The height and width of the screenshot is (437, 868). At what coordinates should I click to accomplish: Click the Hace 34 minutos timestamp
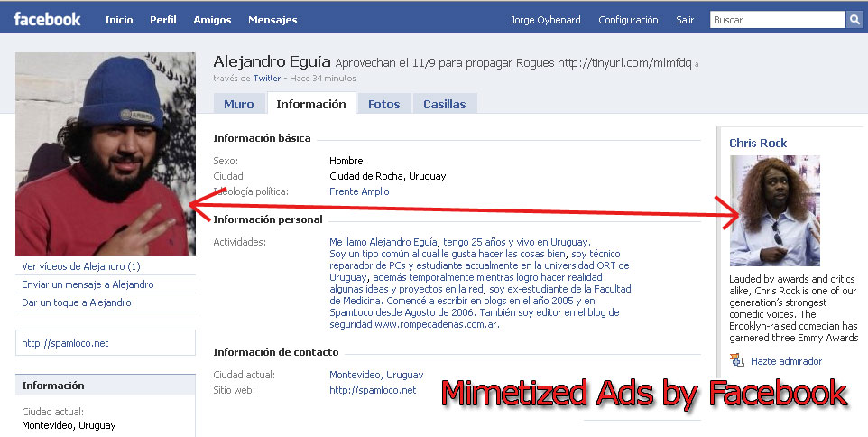(323, 78)
